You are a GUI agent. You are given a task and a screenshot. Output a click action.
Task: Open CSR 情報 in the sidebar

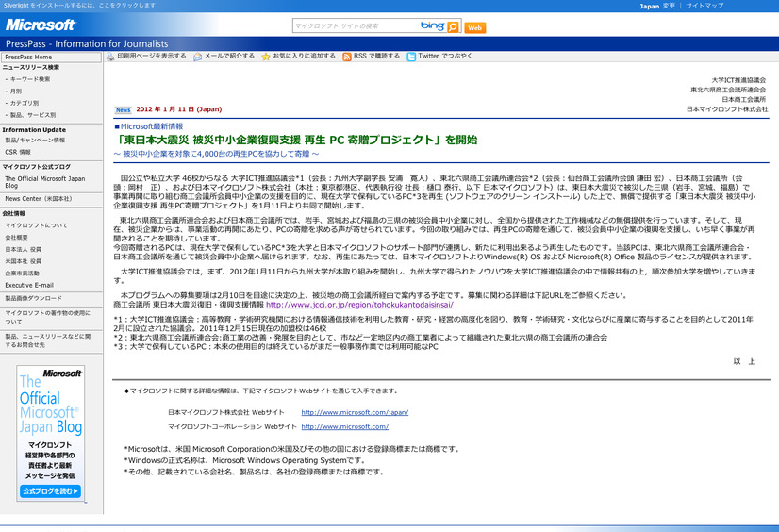(18, 152)
